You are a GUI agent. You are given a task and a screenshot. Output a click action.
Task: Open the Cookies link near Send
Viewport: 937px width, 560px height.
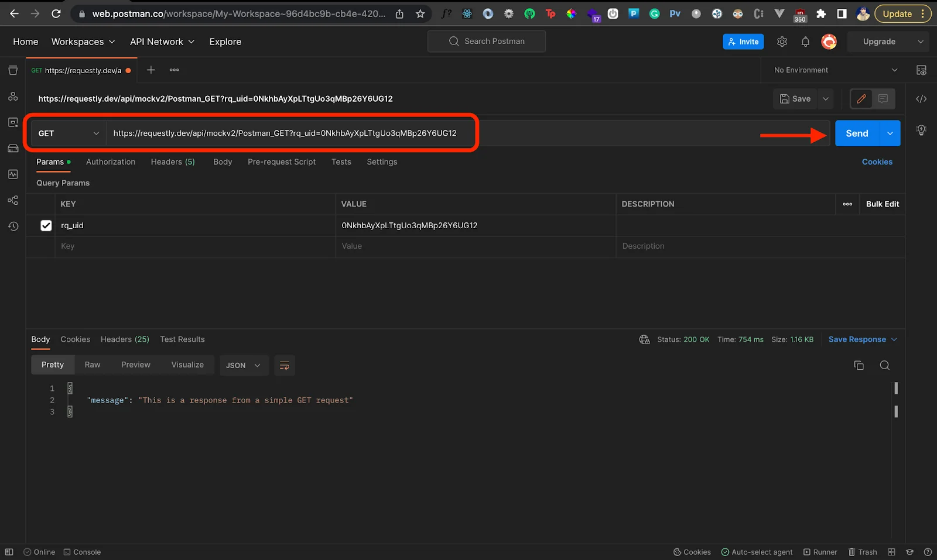(x=877, y=162)
